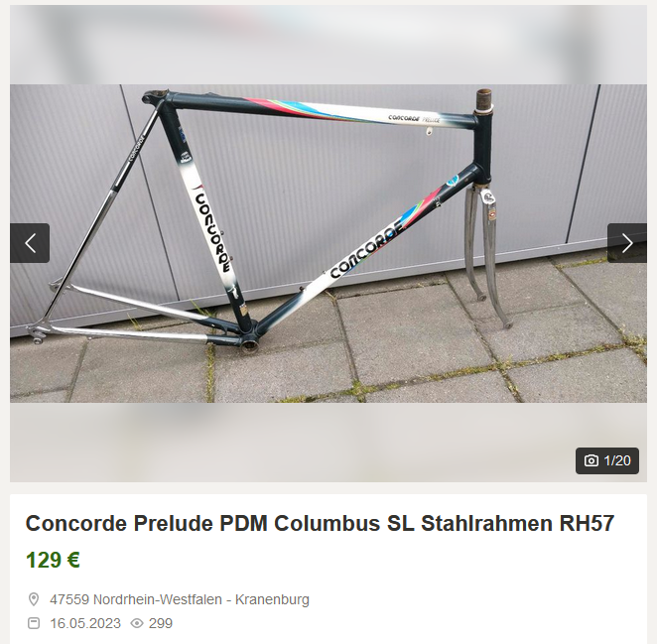Click the camera icon in photo counter
Image resolution: width=657 pixels, height=644 pixels.
(x=591, y=460)
